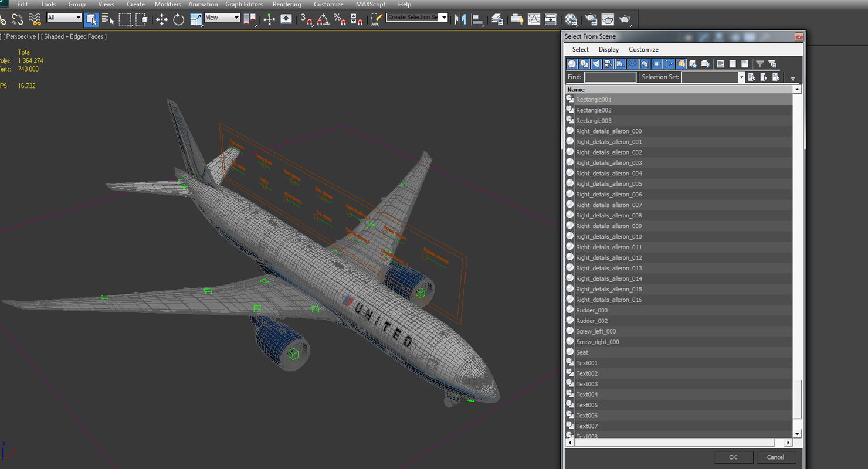868x469 pixels.
Task: Open the Layer Manager
Action: point(497,19)
